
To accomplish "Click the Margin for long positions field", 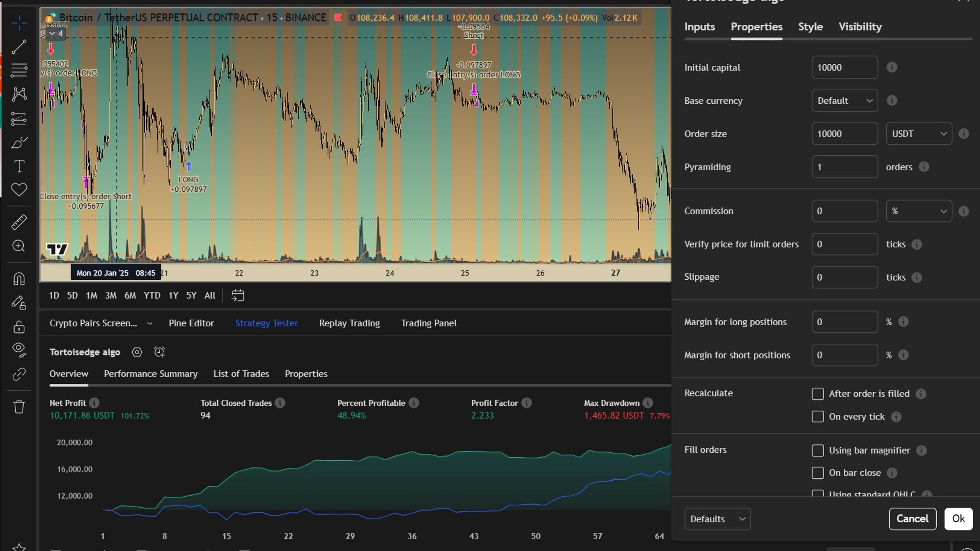I will click(844, 322).
